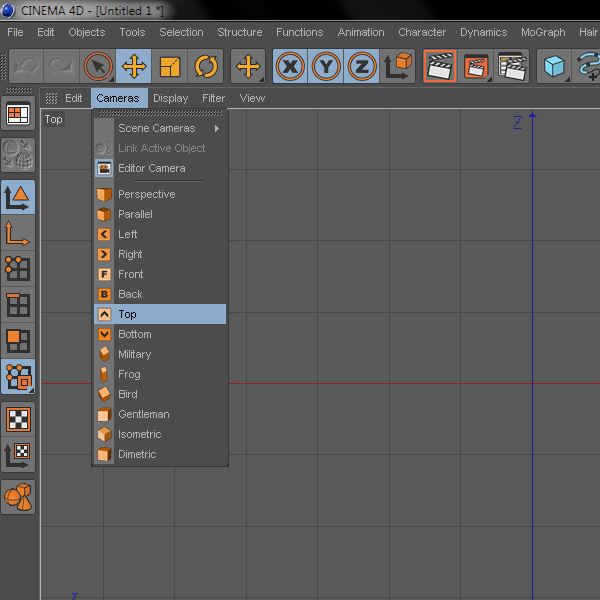Click the last used tool icon
Image resolution: width=600 pixels, height=600 pixels.
pyautogui.click(x=248, y=66)
